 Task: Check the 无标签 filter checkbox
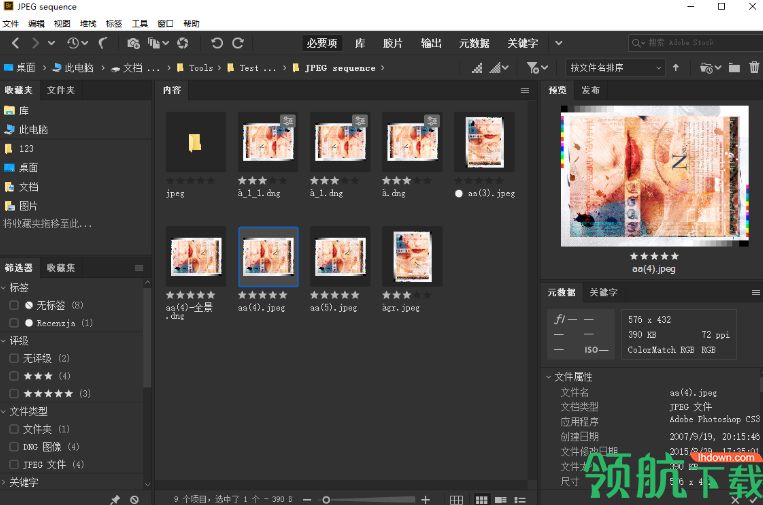(14, 305)
